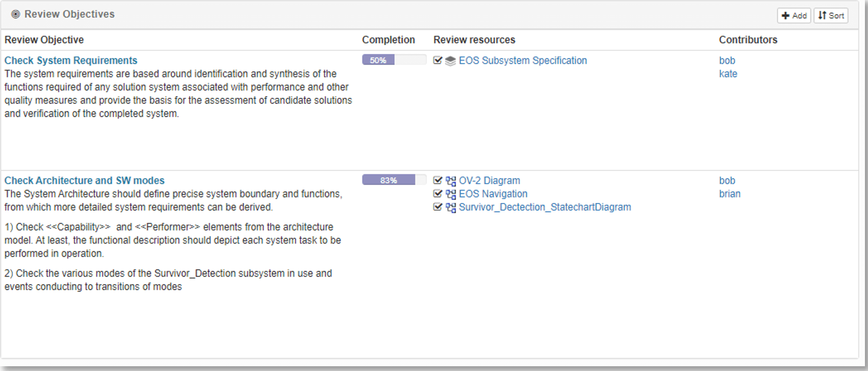Click contributor kate

point(728,74)
